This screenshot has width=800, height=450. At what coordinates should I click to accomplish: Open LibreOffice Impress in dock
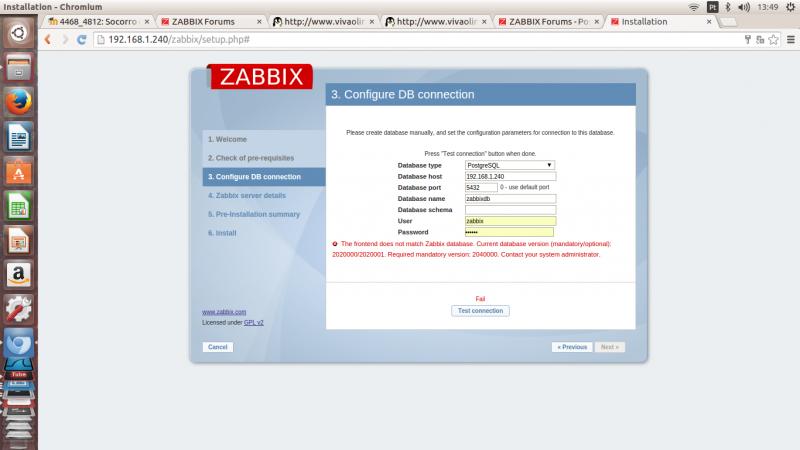[x=18, y=240]
